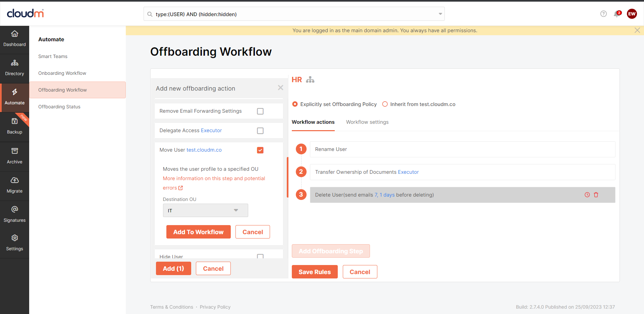The image size is (644, 314).
Task: Expand the search query dropdown arrow
Action: pyautogui.click(x=440, y=14)
